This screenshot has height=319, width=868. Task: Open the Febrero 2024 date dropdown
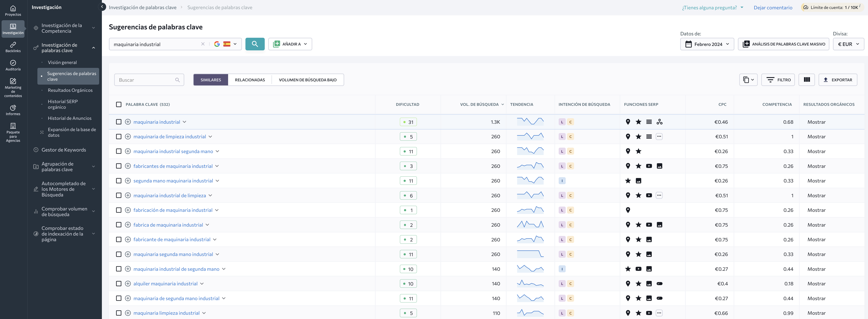707,44
